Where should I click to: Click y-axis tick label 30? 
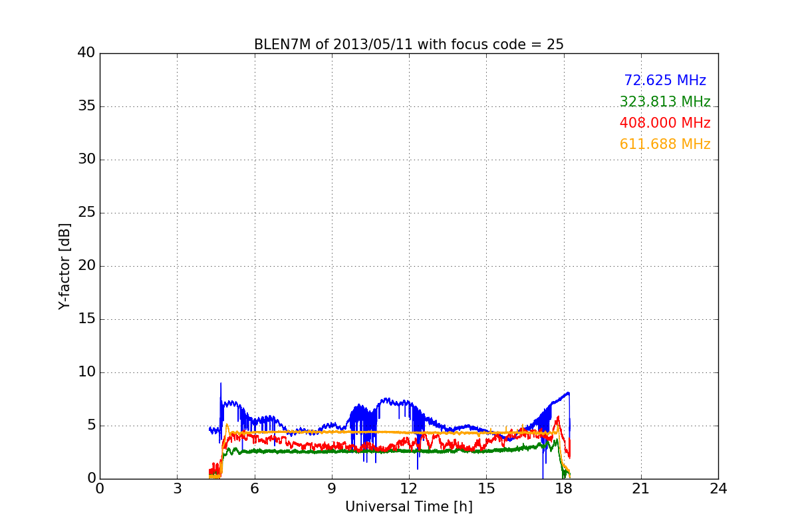tap(86, 160)
